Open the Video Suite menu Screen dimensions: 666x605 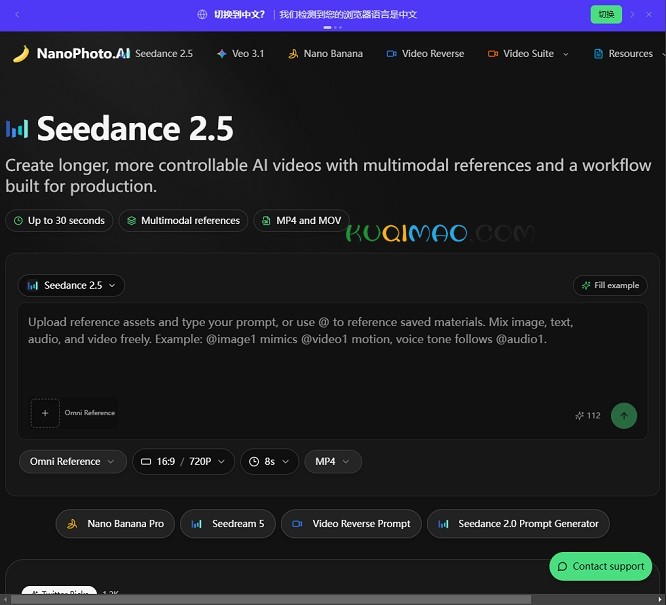click(x=528, y=54)
